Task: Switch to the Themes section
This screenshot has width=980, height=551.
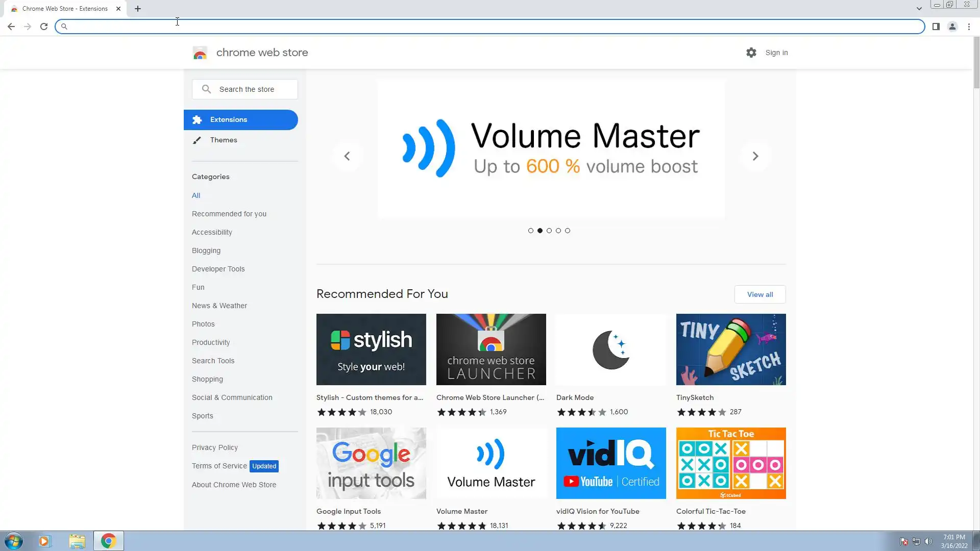Action: tap(224, 140)
